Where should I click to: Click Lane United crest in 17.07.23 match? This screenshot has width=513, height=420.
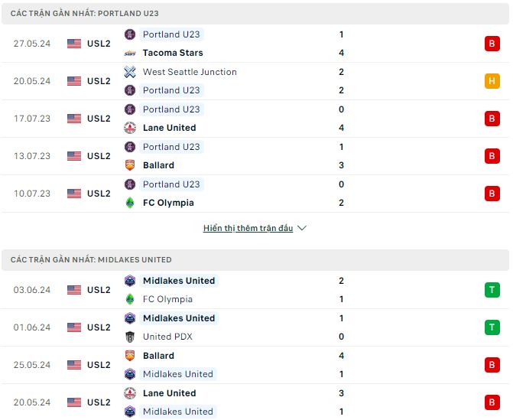coord(130,128)
